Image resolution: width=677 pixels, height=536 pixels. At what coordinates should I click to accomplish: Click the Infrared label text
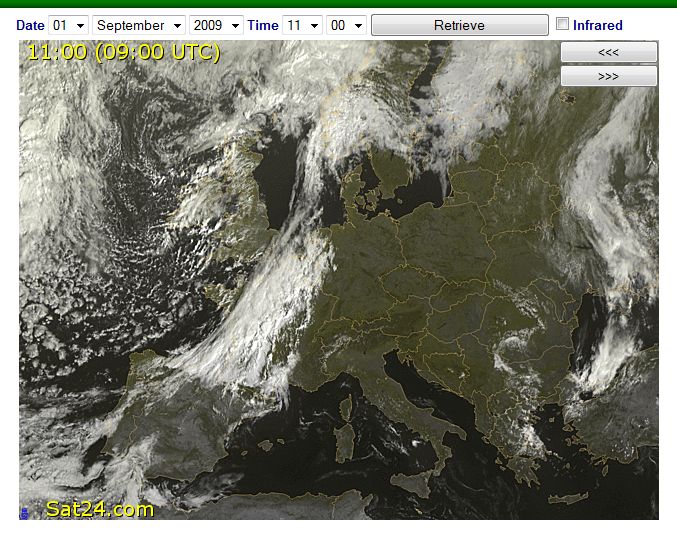(x=598, y=25)
